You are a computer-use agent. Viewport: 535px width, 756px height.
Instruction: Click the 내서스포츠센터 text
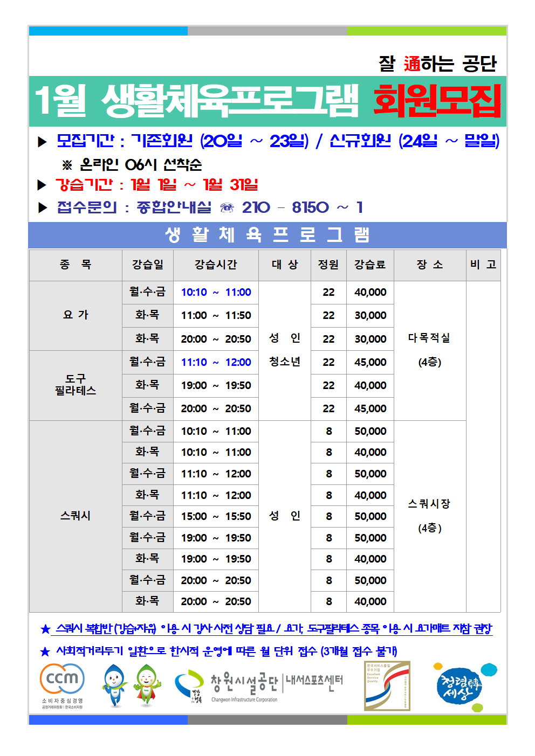[314, 681]
